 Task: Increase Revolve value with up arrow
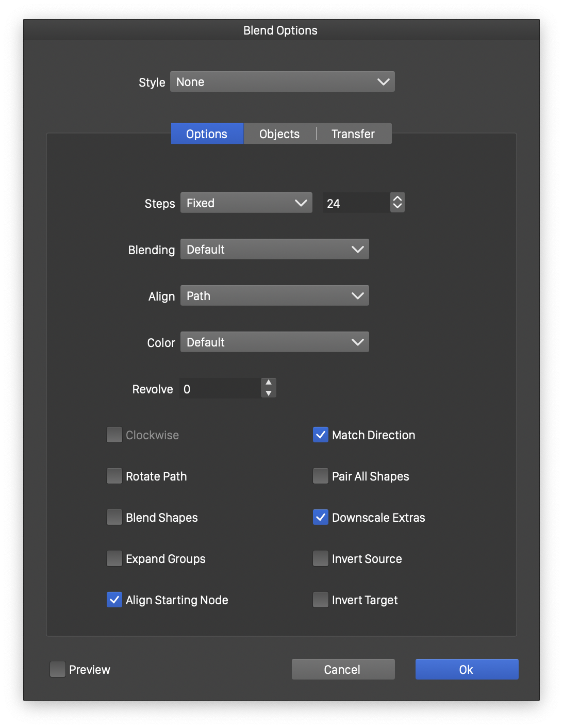pos(269,383)
